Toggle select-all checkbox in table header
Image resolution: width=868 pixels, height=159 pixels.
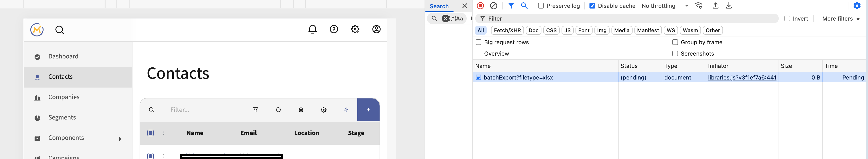[x=151, y=133]
